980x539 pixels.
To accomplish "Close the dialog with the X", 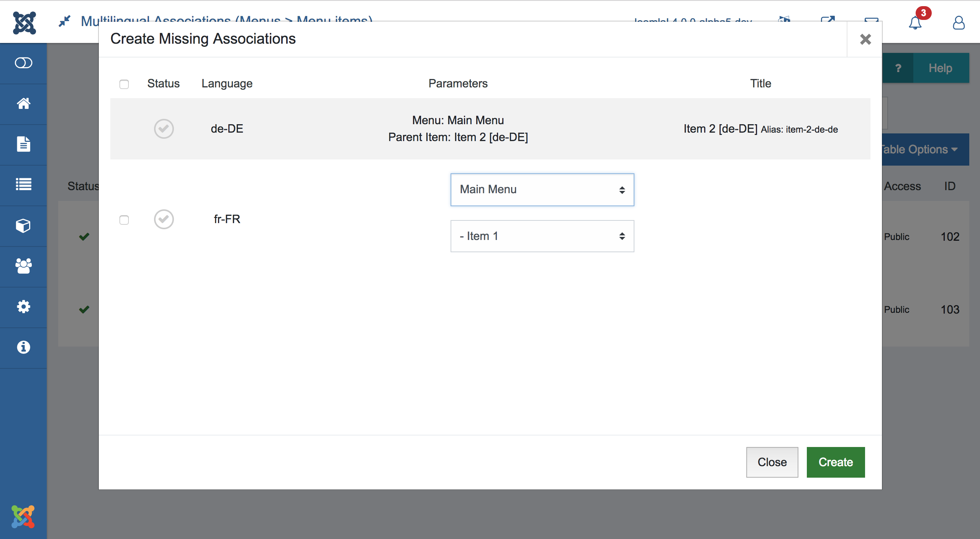I will 865,39.
